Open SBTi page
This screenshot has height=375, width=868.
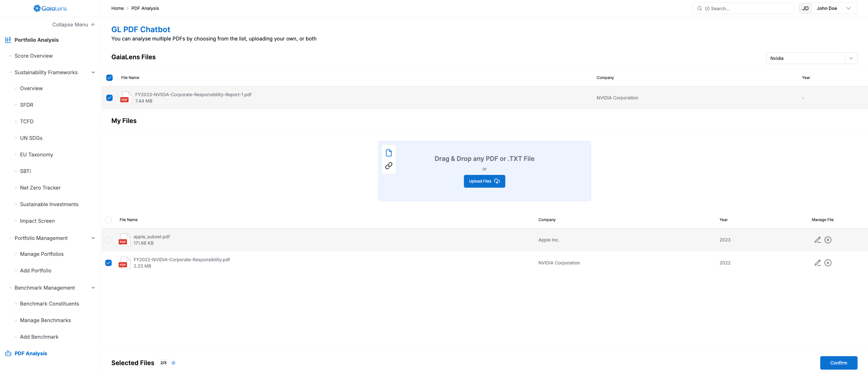[x=25, y=171]
